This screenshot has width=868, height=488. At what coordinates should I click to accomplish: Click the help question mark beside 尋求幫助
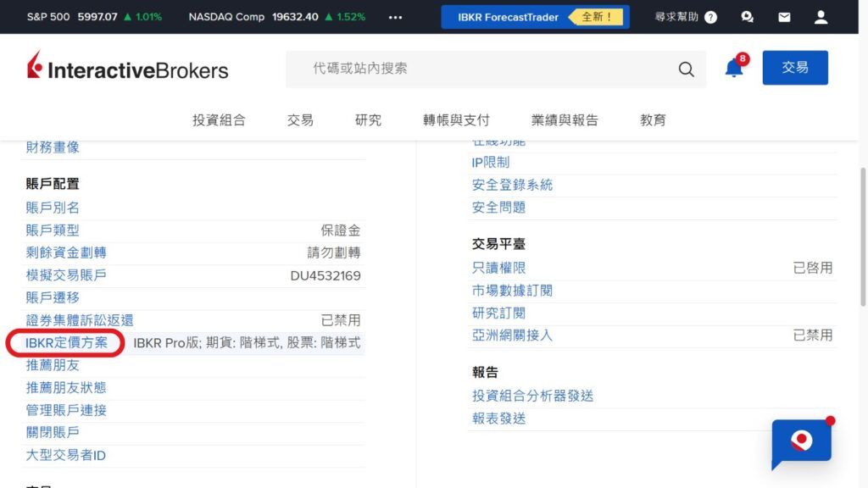pyautogui.click(x=709, y=16)
